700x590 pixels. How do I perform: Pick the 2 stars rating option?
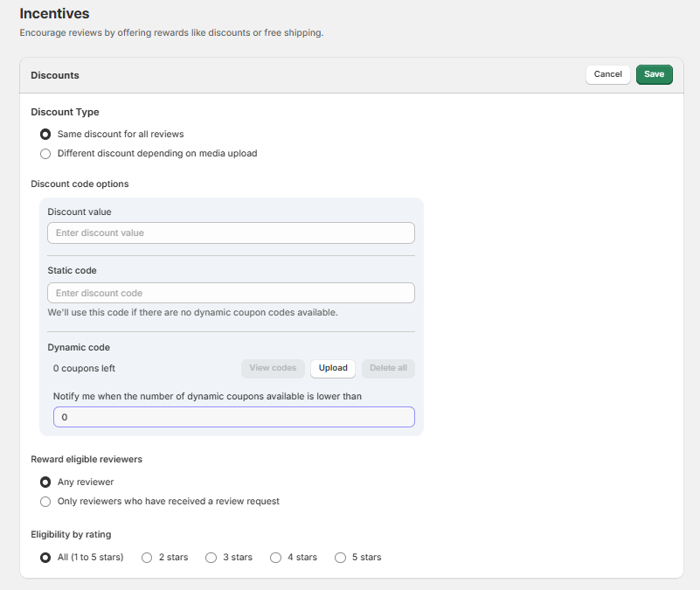(x=147, y=558)
